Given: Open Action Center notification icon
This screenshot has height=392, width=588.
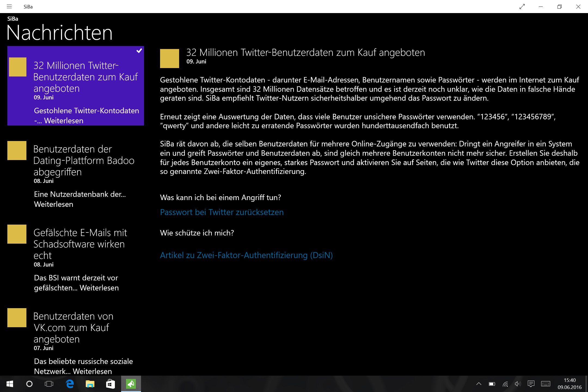Looking at the screenshot, I should (531, 384).
